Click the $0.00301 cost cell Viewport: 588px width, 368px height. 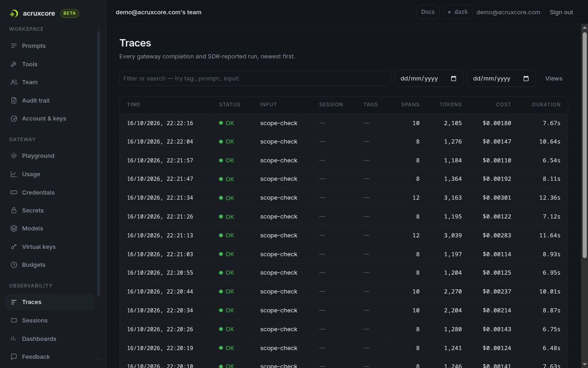[x=497, y=198]
